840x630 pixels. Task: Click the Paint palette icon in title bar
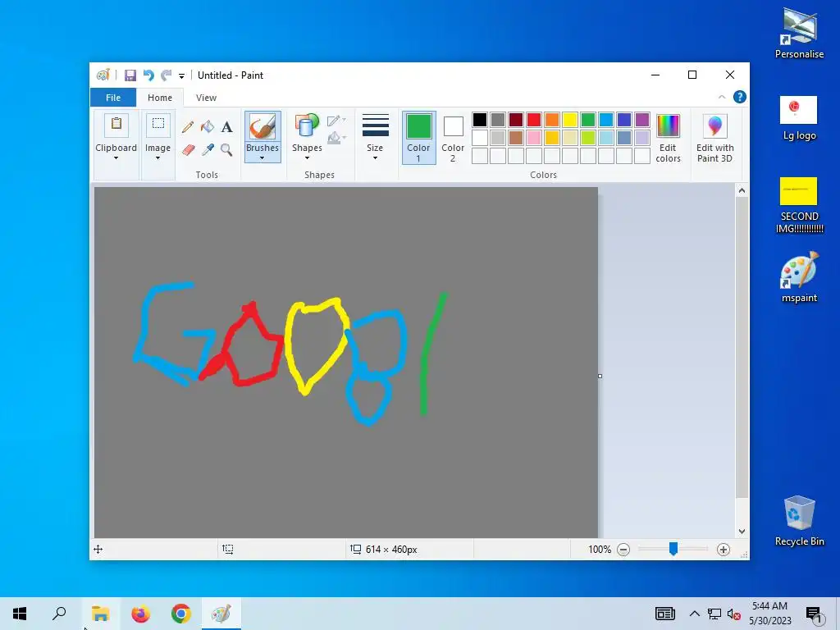103,75
